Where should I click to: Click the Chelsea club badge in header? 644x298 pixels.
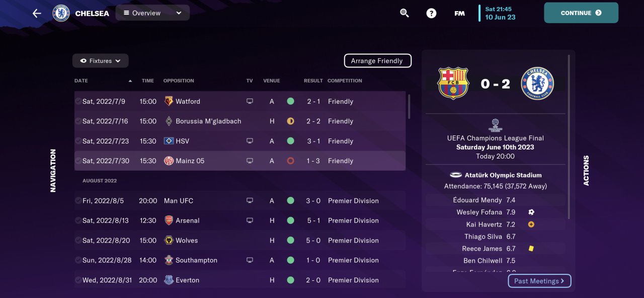(x=61, y=13)
